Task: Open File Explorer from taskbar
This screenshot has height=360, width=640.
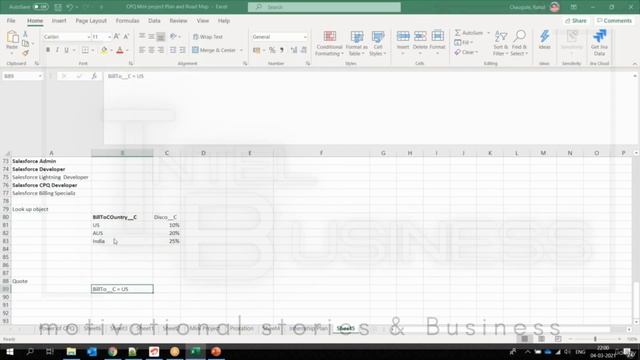Action: (71, 351)
